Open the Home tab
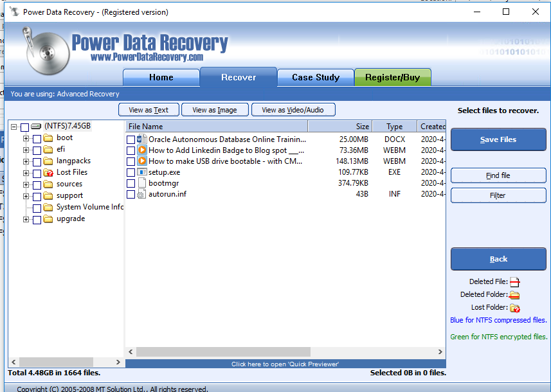This screenshot has width=551, height=392. point(161,77)
